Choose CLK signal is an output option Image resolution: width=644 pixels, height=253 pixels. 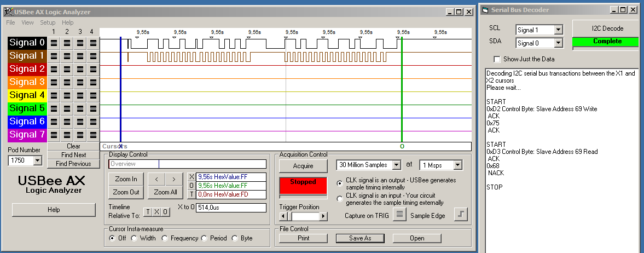click(340, 183)
